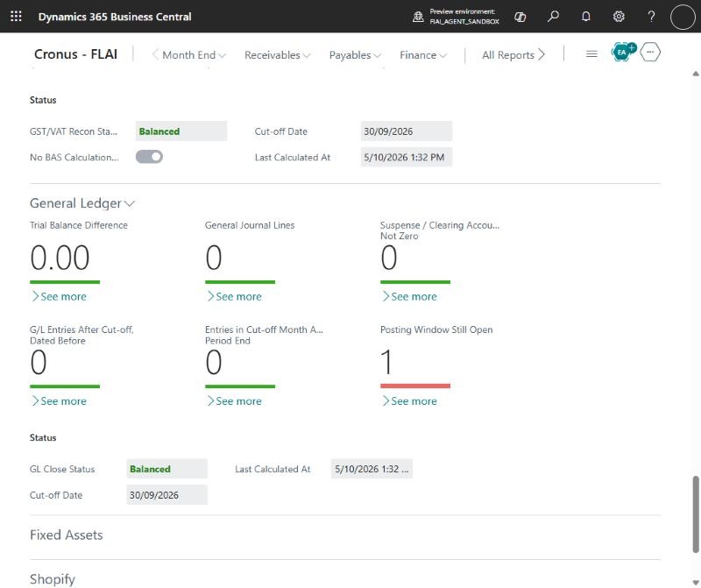The image size is (701, 588).
Task: Click the vertical scrollbar thumb
Action: pos(696,514)
